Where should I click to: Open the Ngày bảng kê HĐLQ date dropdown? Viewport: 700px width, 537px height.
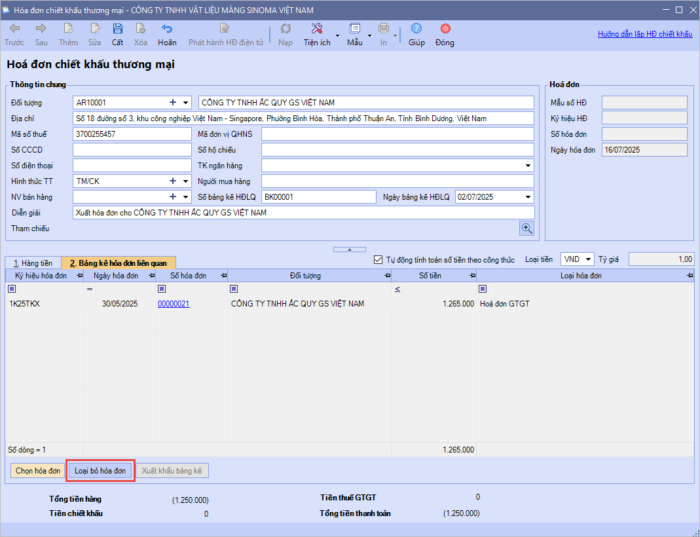[x=528, y=197]
